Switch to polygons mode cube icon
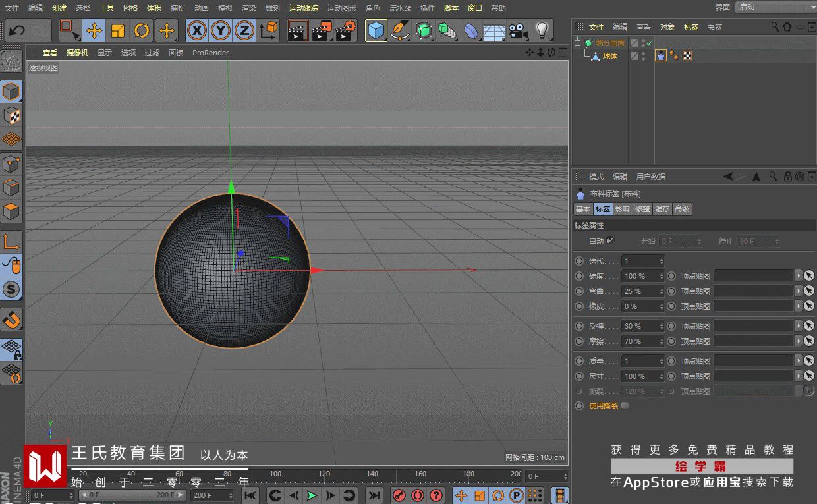Viewport: 817px width, 504px height. tap(11, 212)
